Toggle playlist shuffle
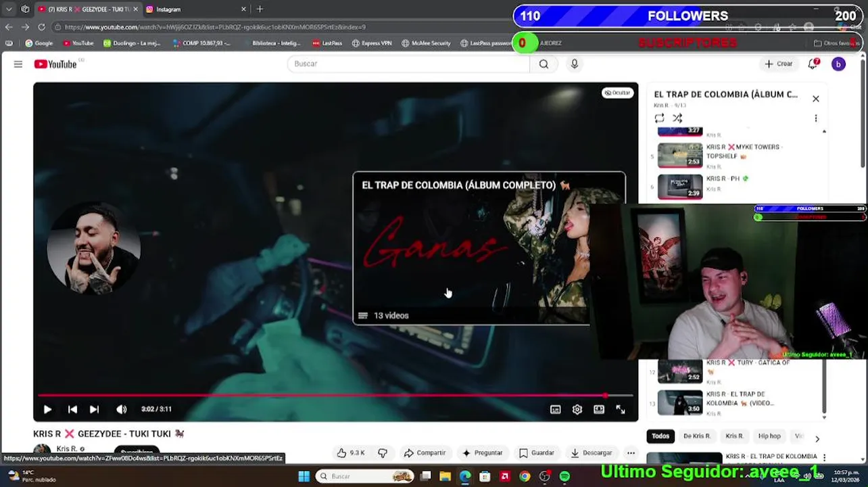Viewport: 868px width, 487px height. (677, 118)
